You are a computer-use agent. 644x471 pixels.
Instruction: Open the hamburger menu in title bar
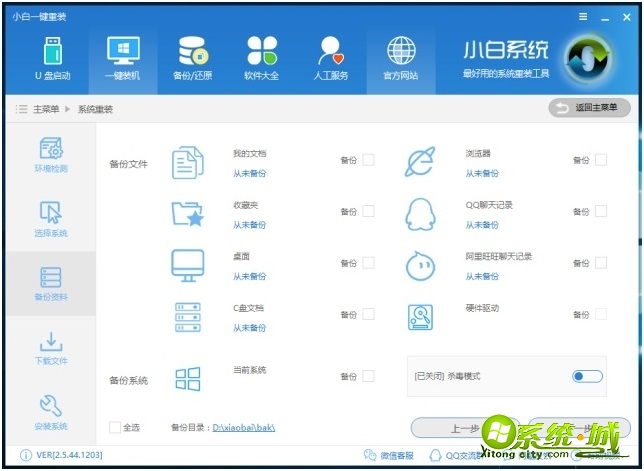583,17
